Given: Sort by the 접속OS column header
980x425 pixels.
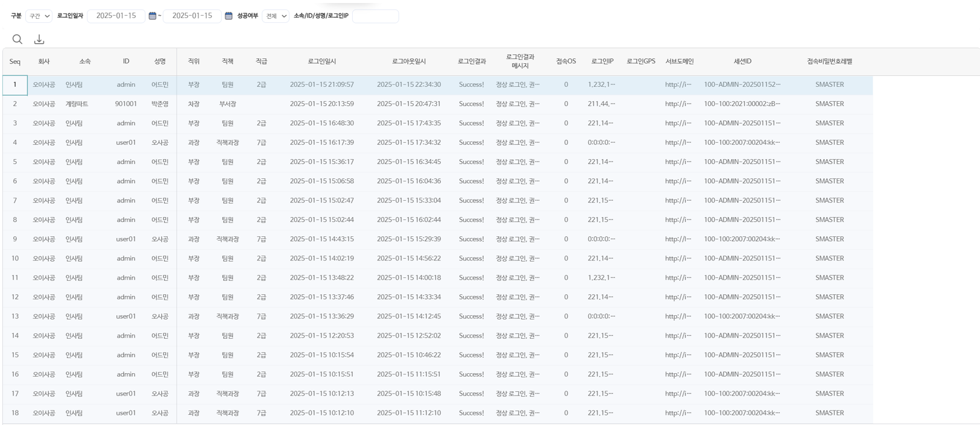Looking at the screenshot, I should [x=566, y=61].
